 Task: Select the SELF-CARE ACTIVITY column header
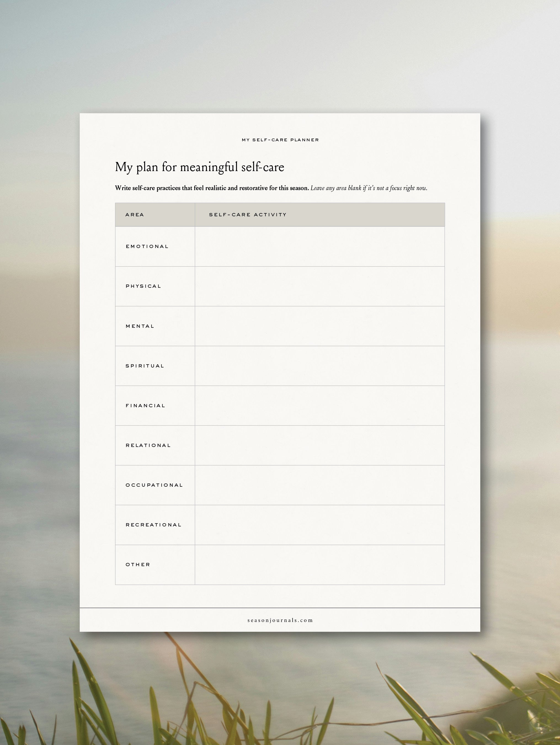(x=247, y=215)
